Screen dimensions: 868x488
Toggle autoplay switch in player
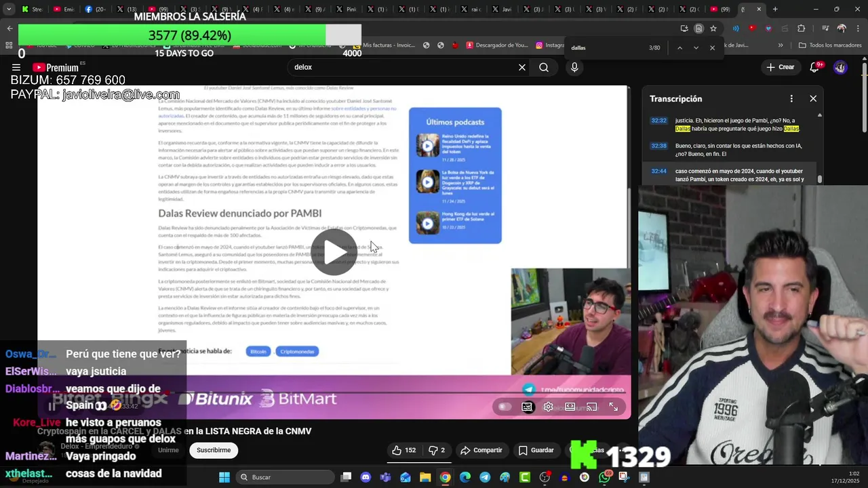click(x=505, y=407)
